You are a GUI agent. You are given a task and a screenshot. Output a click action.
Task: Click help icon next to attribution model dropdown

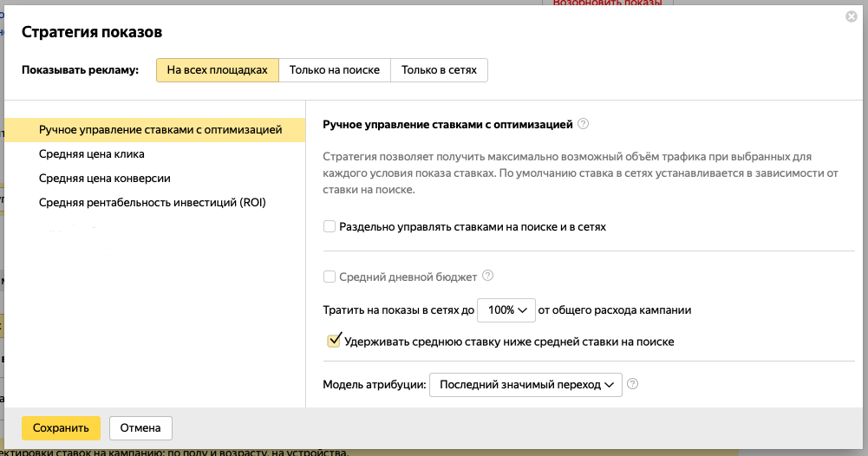click(632, 384)
